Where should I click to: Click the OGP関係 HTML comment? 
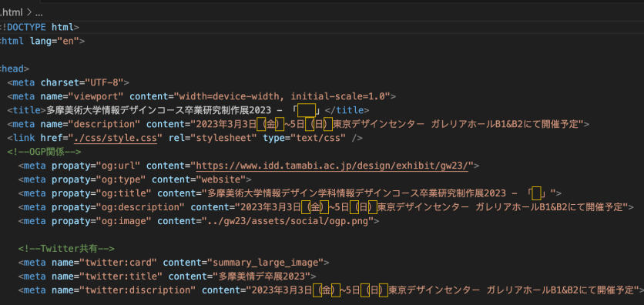[x=44, y=152]
